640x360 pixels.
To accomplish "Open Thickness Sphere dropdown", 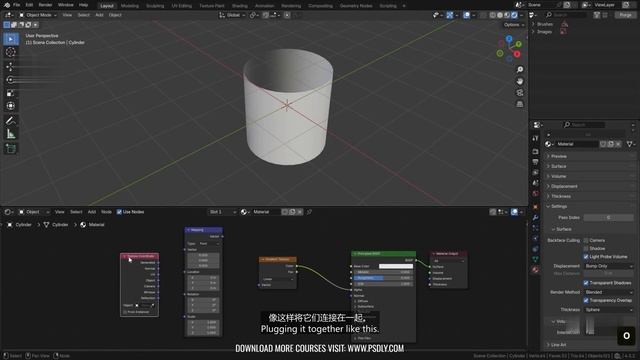I will [x=608, y=310].
